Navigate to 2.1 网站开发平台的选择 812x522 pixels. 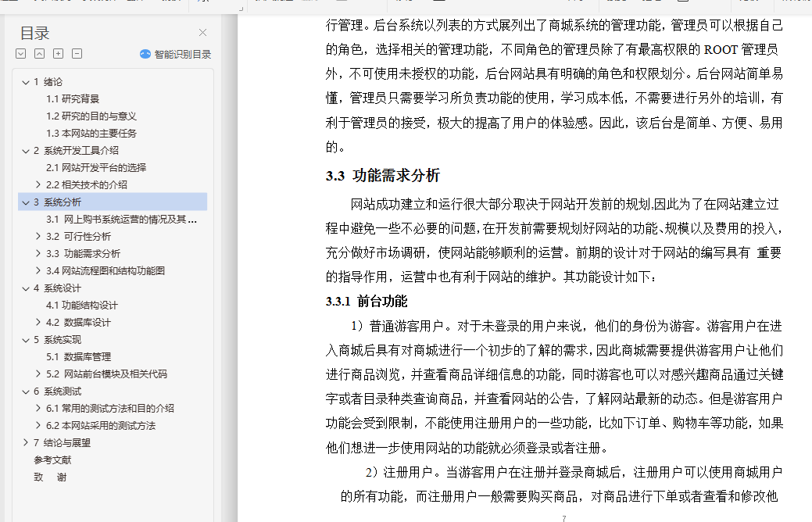tap(96, 167)
